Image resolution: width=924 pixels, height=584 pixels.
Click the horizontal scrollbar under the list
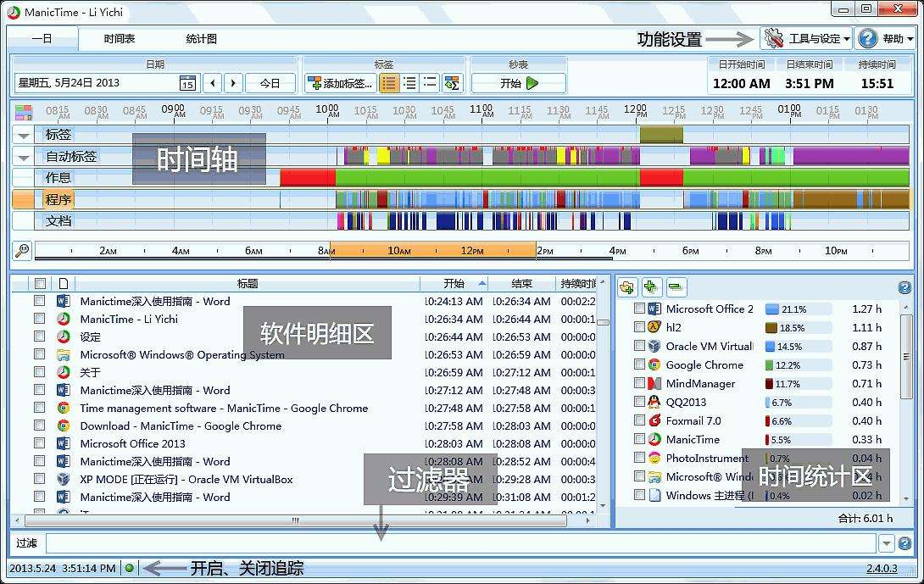pos(296,520)
